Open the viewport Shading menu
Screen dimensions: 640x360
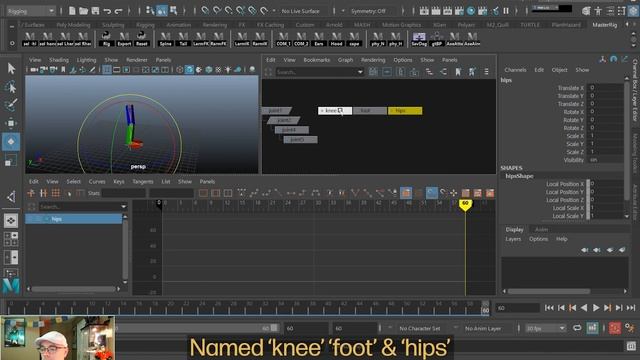pyautogui.click(x=59, y=60)
